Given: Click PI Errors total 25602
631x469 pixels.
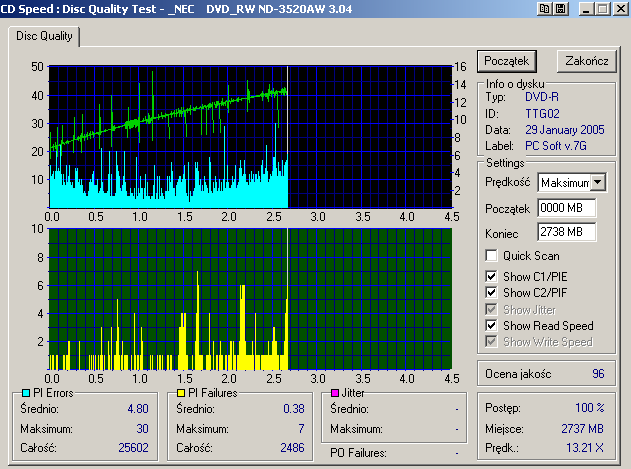Looking at the screenshot, I should pyautogui.click(x=133, y=448).
